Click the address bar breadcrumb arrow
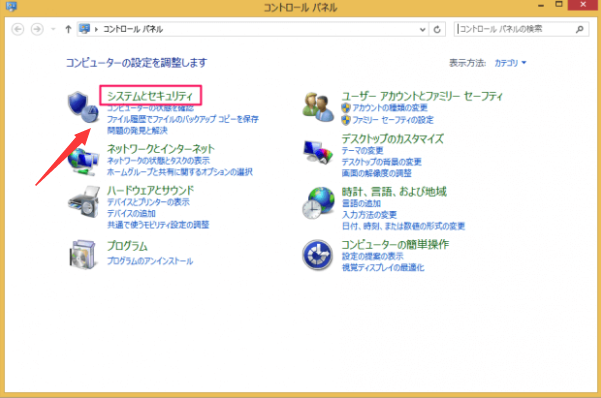 pyautogui.click(x=96, y=29)
